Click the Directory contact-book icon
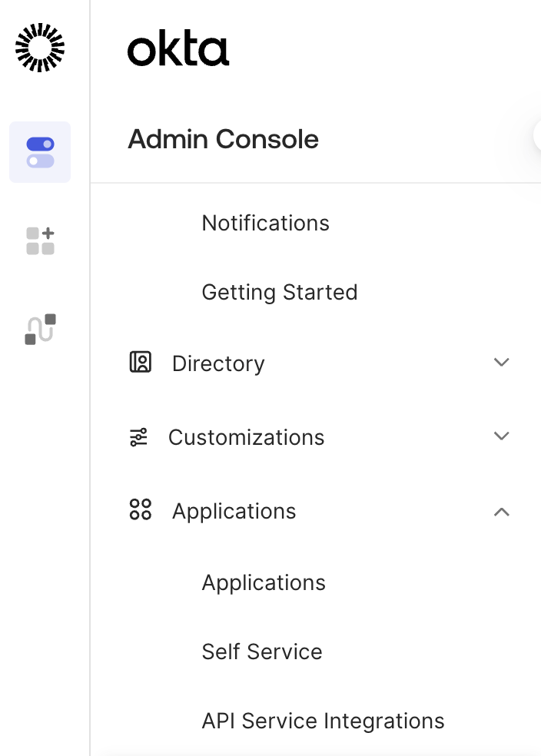The image size is (541, 756). click(x=141, y=362)
